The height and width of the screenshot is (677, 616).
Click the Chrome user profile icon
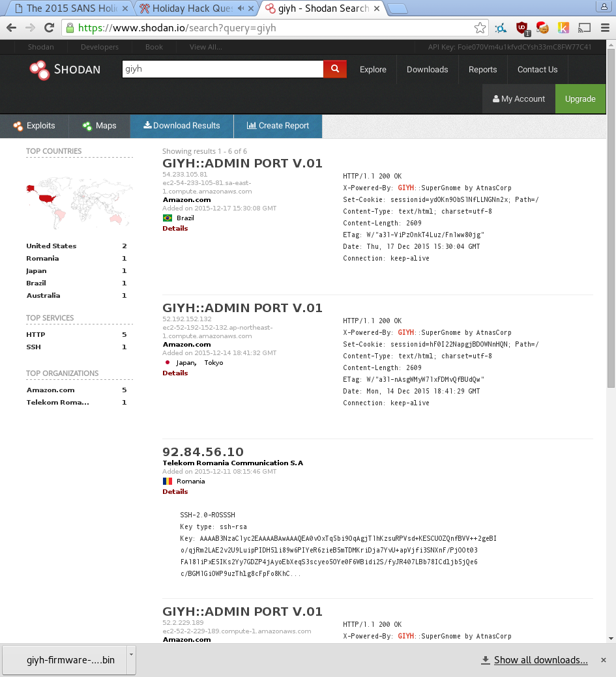tap(604, 6)
